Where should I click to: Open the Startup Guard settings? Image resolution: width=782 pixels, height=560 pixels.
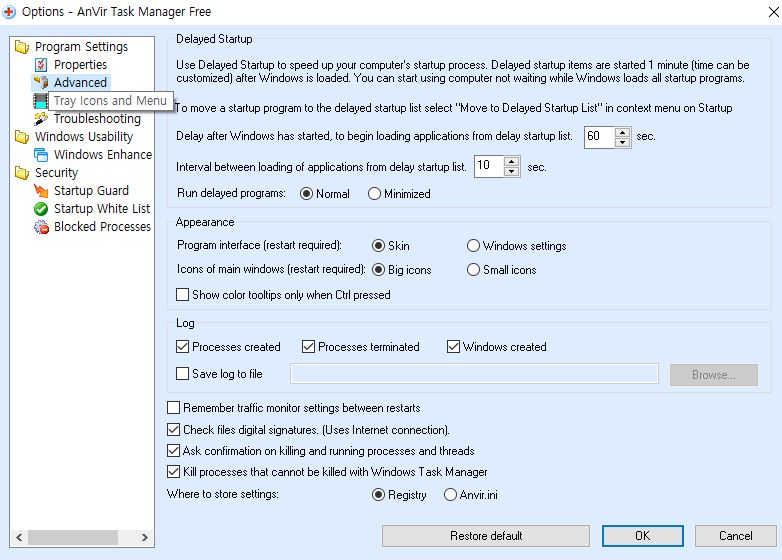[x=91, y=190]
